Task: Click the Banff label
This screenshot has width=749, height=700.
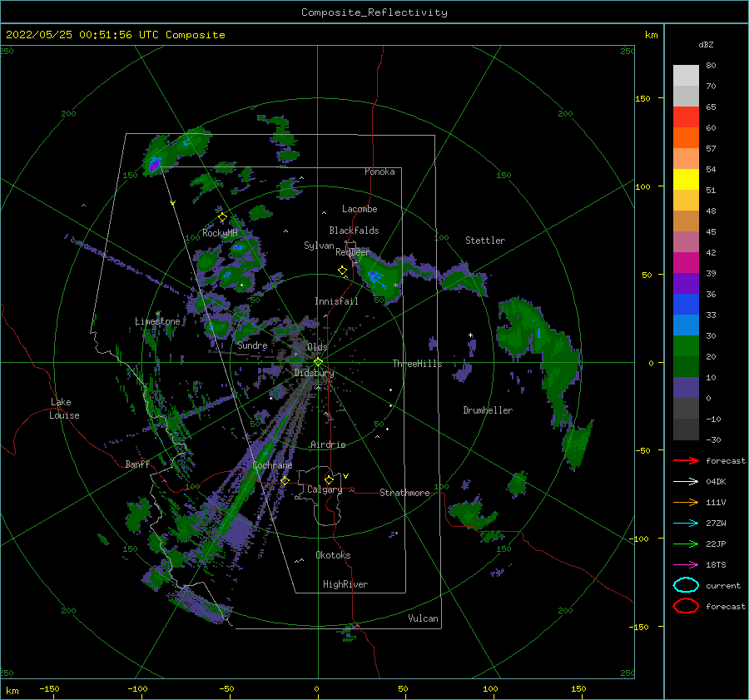Action: click(137, 464)
